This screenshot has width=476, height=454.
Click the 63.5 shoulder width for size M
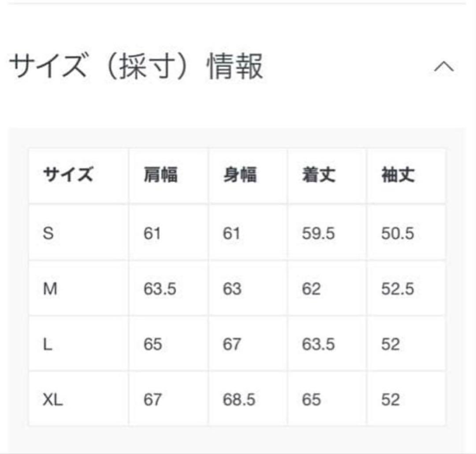point(160,288)
